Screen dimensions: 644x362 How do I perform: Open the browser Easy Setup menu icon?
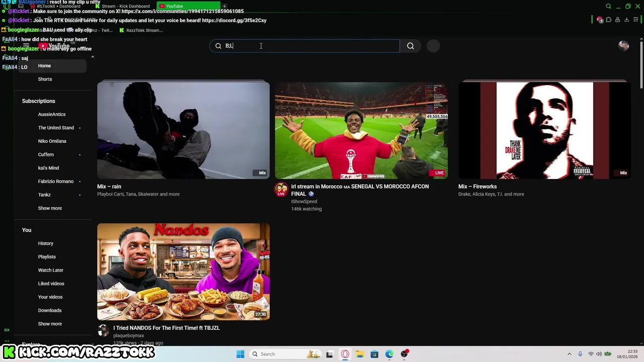(x=635, y=20)
